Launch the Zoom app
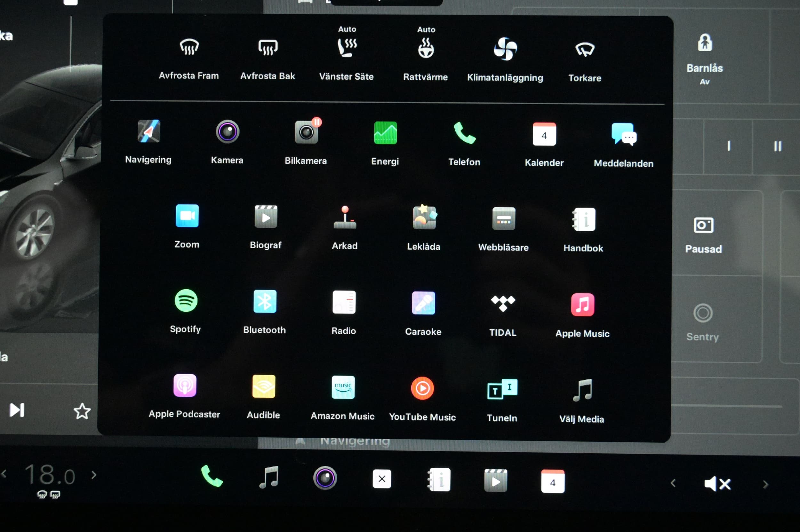 point(187,226)
